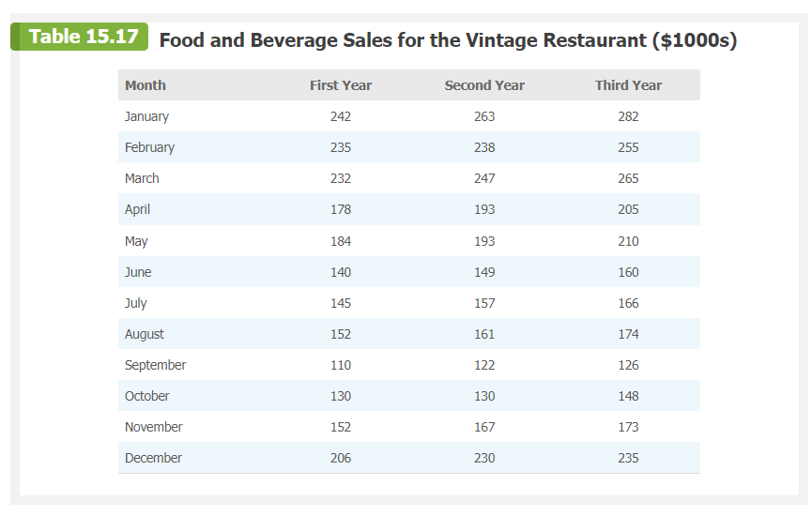The image size is (812, 516).
Task: Select the December row label
Action: (153, 458)
